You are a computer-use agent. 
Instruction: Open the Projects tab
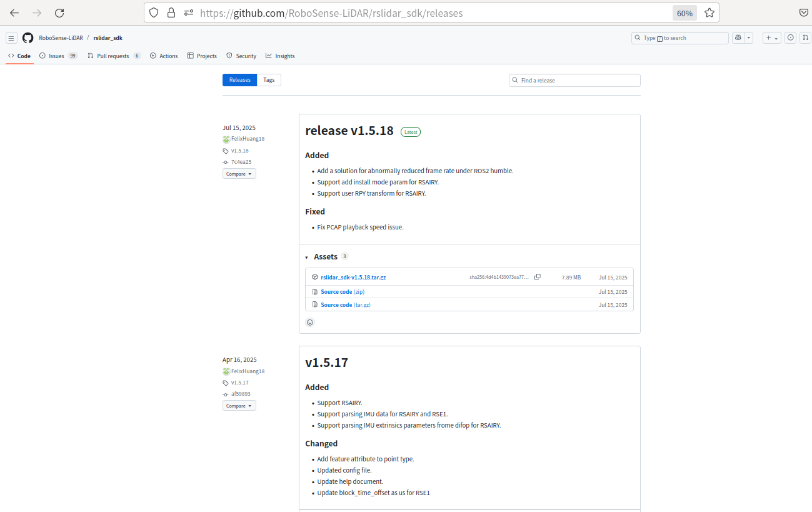point(202,56)
